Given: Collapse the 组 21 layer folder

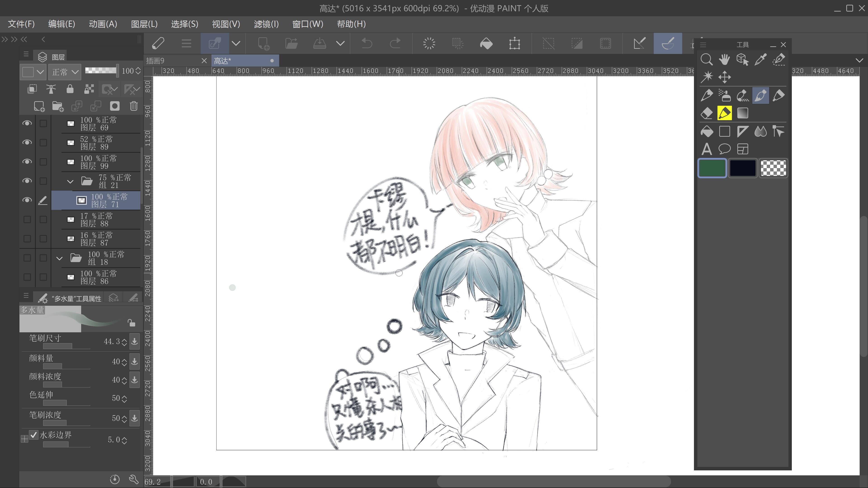Looking at the screenshot, I should 70,181.
